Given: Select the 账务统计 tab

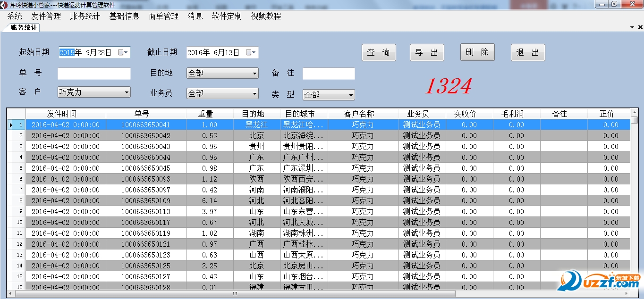Looking at the screenshot, I should pos(24,27).
